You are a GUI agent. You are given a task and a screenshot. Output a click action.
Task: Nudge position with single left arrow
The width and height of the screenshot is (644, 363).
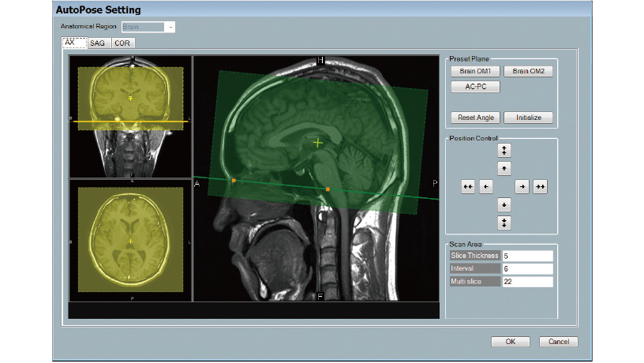(x=486, y=186)
